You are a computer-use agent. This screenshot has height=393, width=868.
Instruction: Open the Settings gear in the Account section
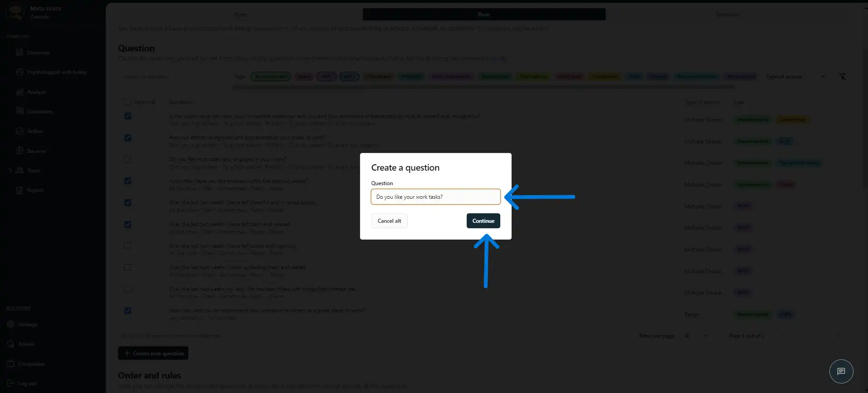(11, 324)
